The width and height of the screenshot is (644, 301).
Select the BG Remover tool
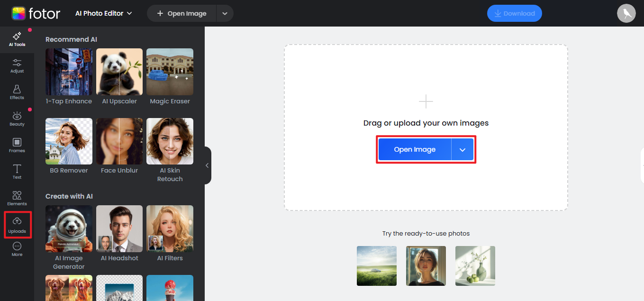(69, 146)
